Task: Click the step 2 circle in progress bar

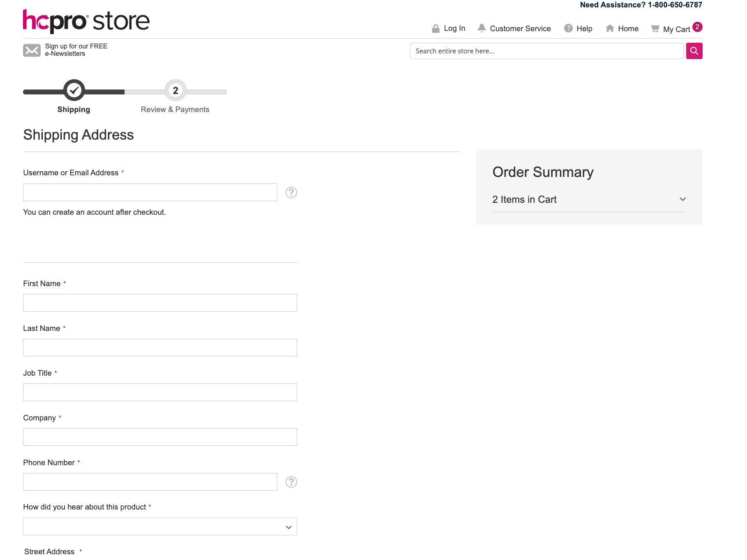Action: 175,90
